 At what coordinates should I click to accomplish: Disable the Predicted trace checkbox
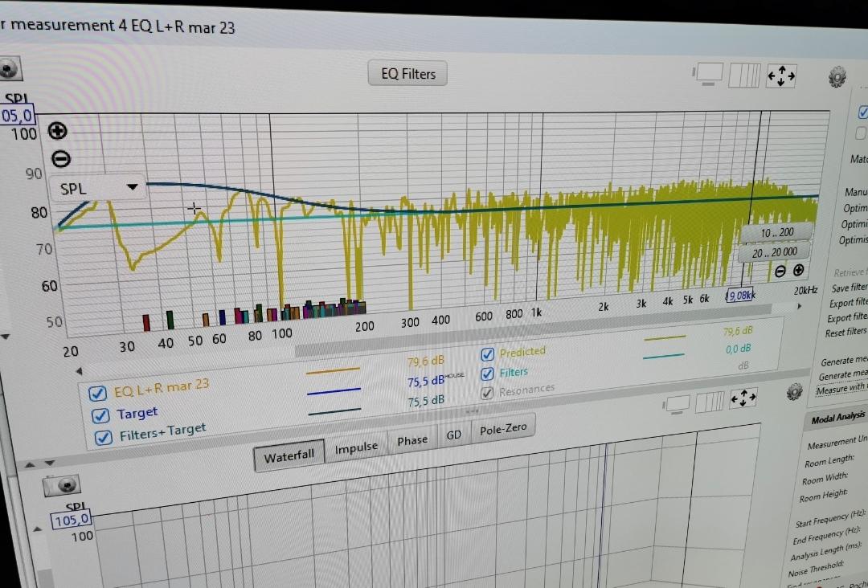point(488,354)
